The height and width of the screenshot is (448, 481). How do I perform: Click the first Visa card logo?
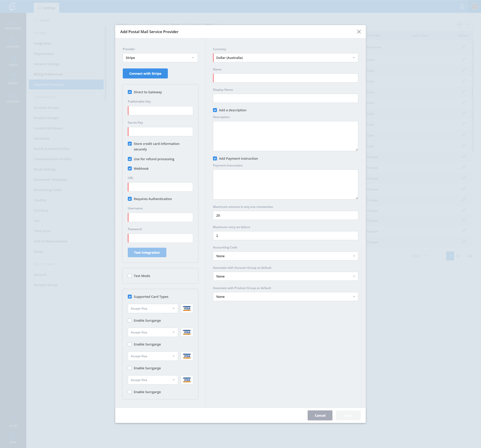pos(187,308)
